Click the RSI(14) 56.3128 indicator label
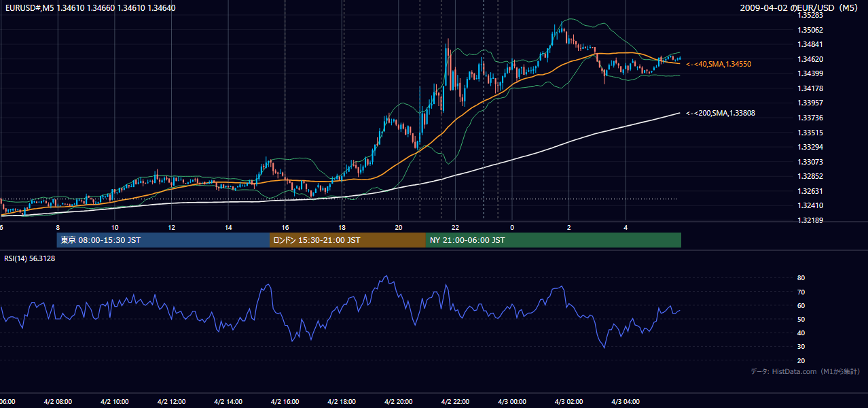Viewport: 868px width, 408px height. [30, 258]
